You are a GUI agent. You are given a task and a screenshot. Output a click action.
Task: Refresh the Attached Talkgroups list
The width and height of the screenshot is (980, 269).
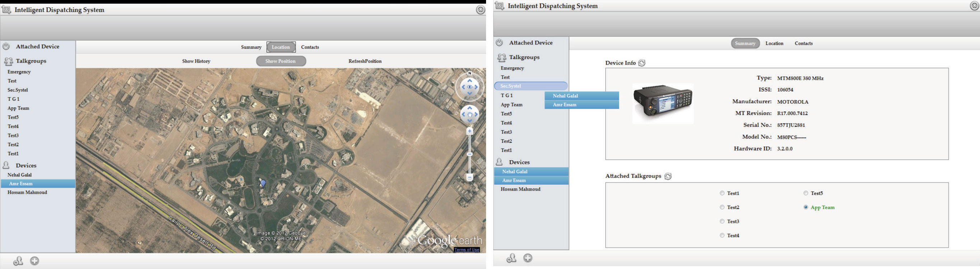(x=668, y=176)
